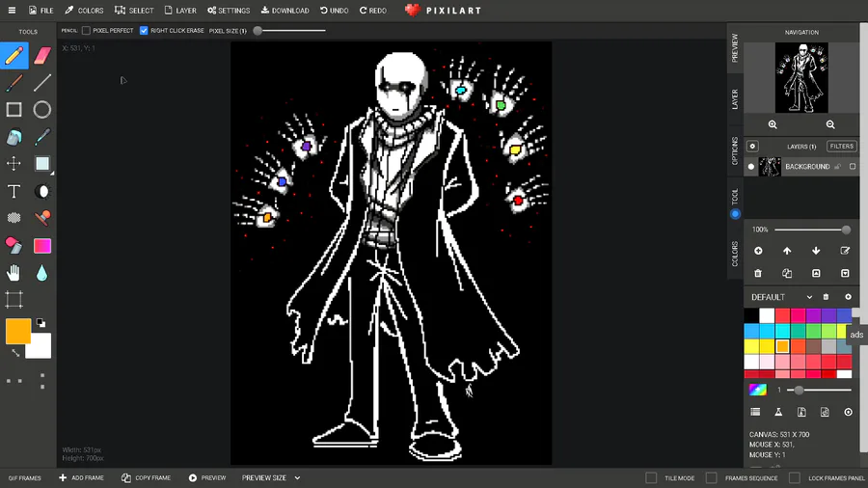Open rainbow custom color picker
This screenshot has height=488, width=868.
tap(758, 390)
